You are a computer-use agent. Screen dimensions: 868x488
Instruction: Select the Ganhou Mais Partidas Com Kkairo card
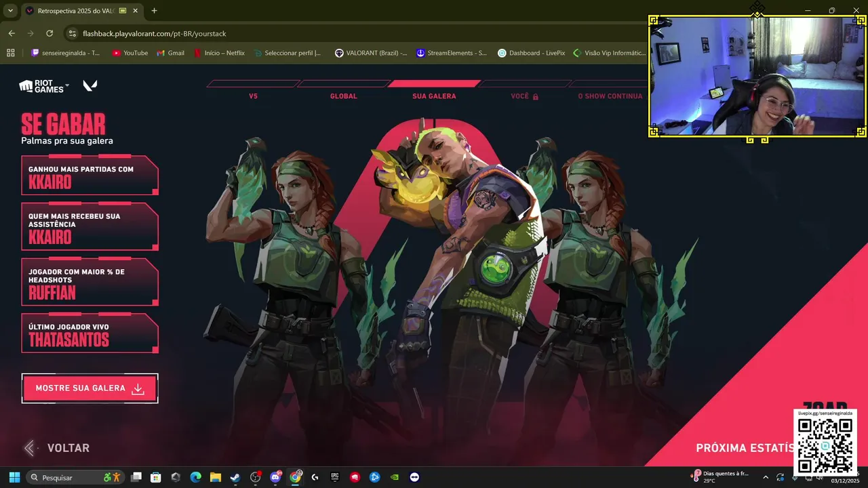click(90, 176)
